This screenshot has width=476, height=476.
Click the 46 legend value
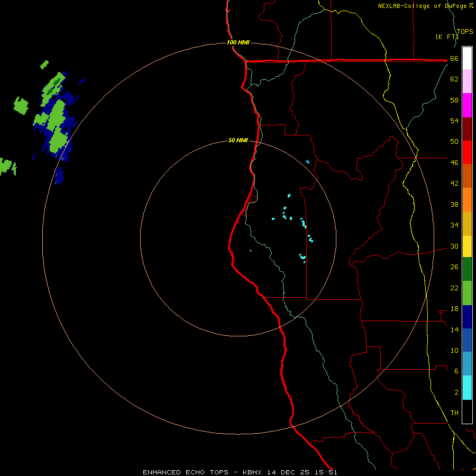click(454, 163)
